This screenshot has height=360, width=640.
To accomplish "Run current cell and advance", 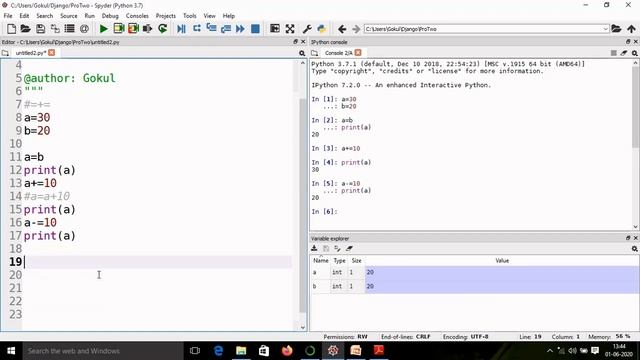I will [133, 29].
